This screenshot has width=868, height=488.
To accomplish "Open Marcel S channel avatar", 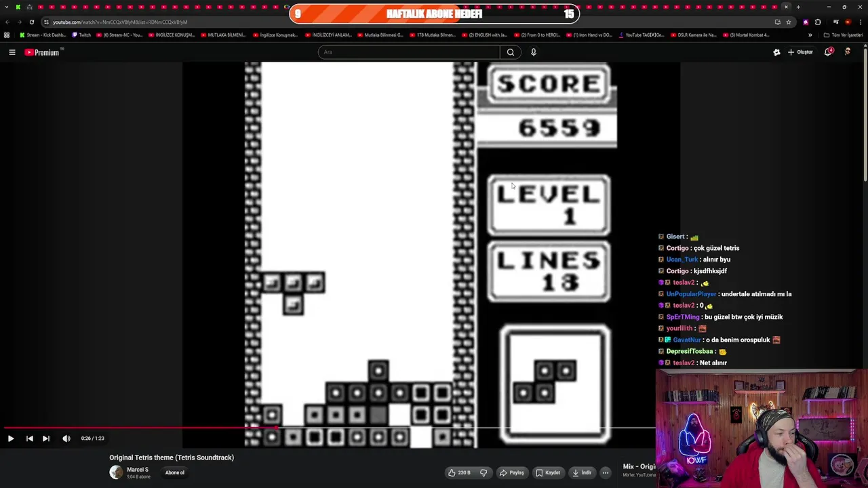I will tap(116, 472).
